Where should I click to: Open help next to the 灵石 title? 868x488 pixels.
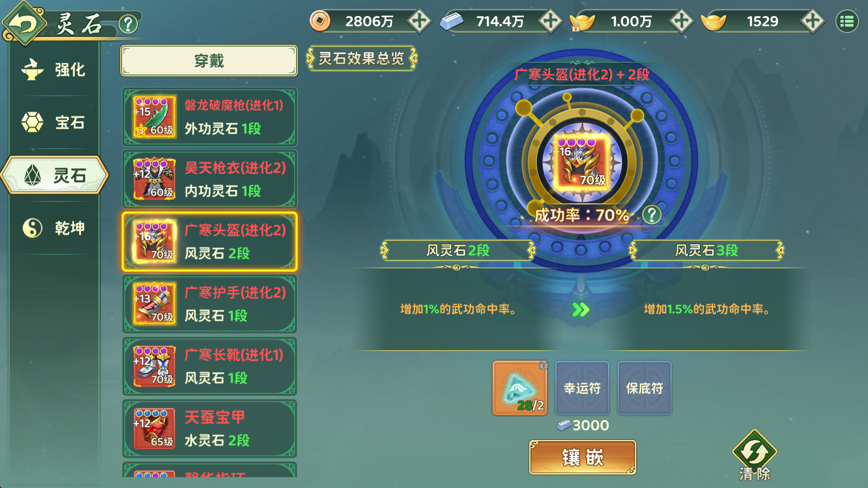[x=128, y=24]
